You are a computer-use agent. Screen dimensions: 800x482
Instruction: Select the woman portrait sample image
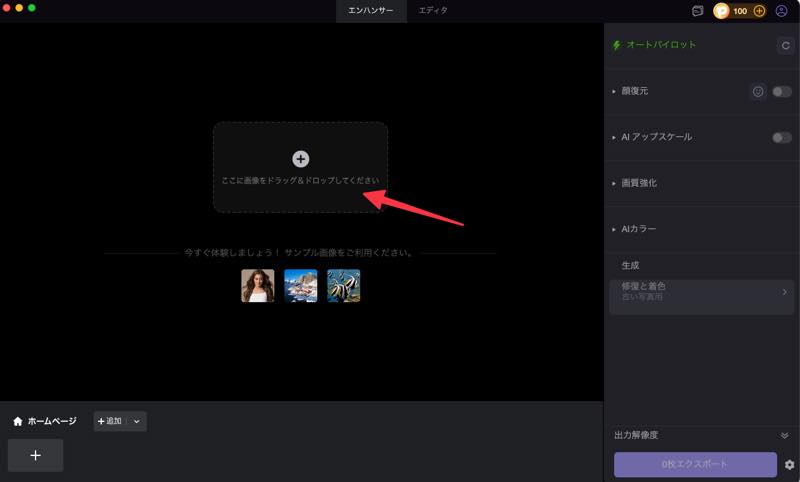[x=257, y=286]
